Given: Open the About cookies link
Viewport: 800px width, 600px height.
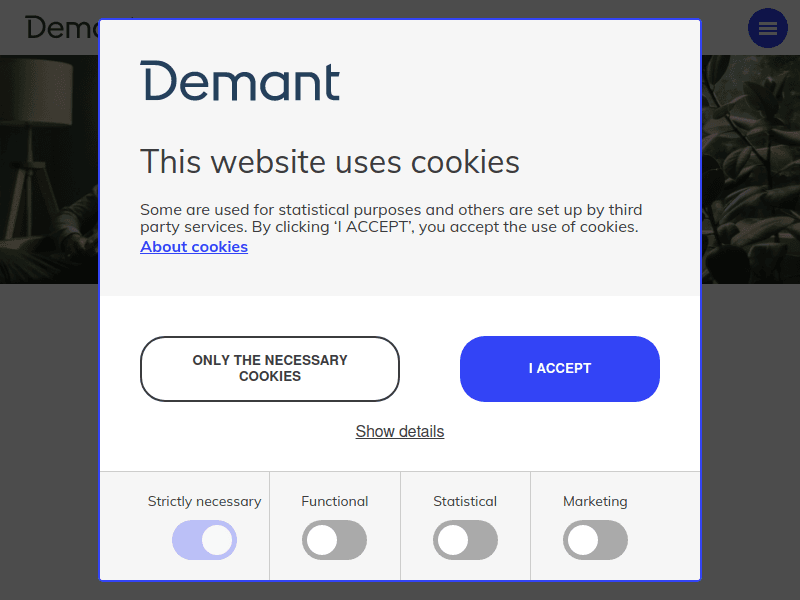Looking at the screenshot, I should click(x=194, y=247).
